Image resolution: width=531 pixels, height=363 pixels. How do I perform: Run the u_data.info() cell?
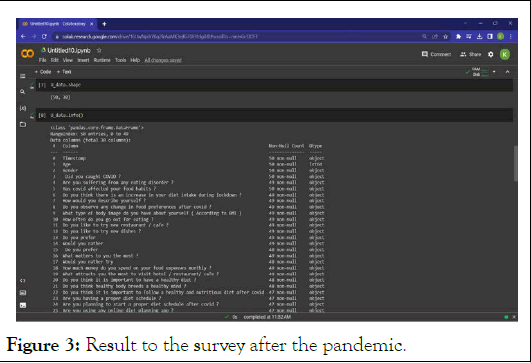pyautogui.click(x=32, y=115)
